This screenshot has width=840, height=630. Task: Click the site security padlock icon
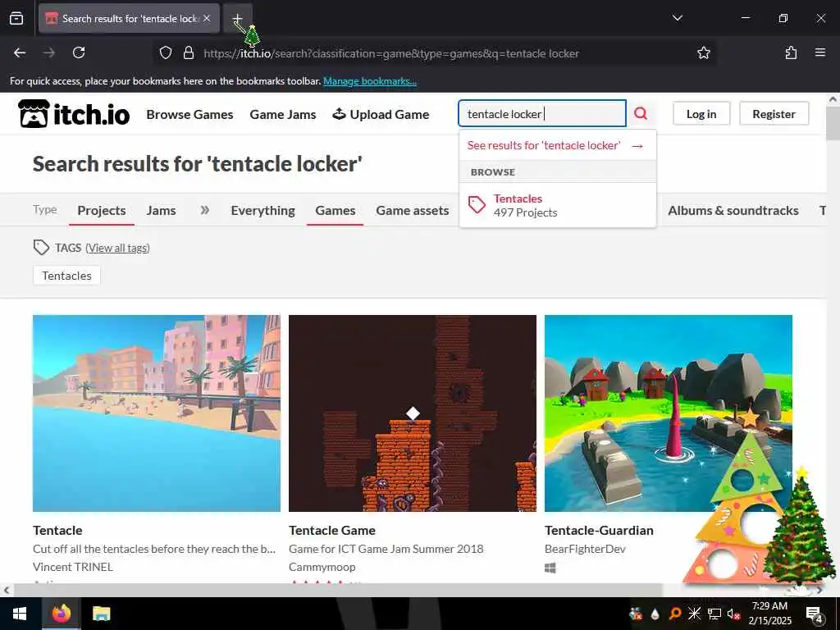click(x=188, y=53)
